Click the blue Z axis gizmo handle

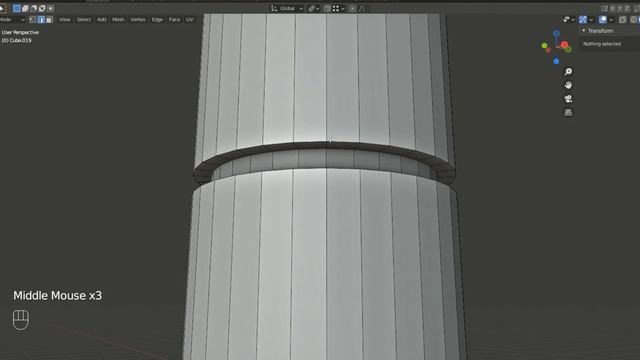point(556,33)
